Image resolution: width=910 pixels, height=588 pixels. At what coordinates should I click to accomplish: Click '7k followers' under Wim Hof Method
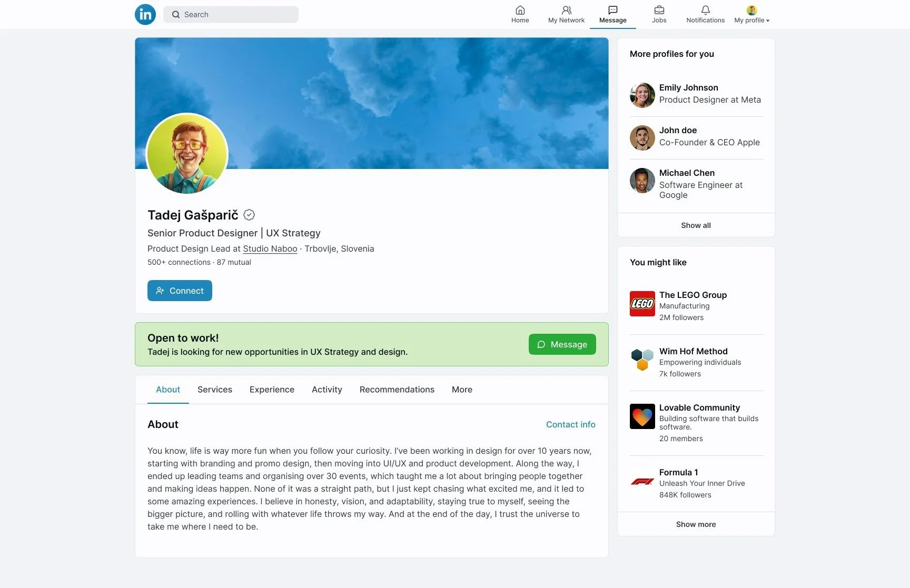[680, 374]
